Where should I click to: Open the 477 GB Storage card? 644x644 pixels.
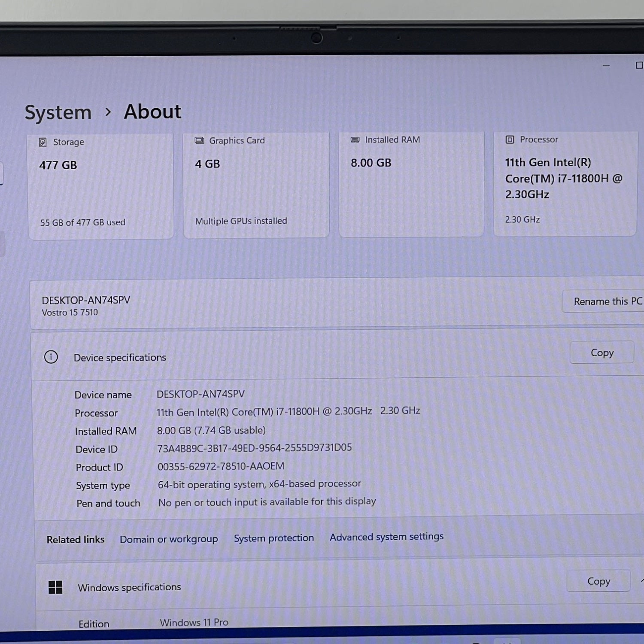pos(101,187)
